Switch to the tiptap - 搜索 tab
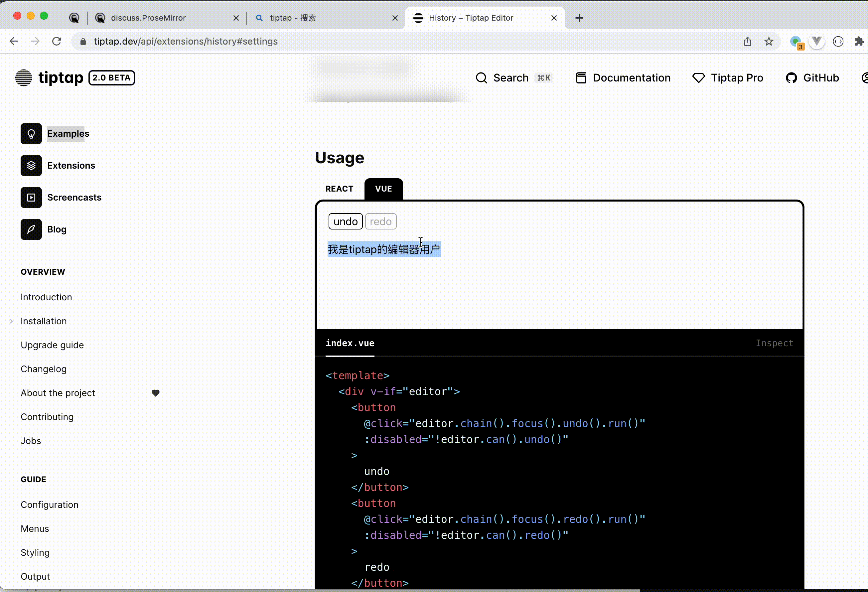The image size is (868, 592). pos(325,18)
